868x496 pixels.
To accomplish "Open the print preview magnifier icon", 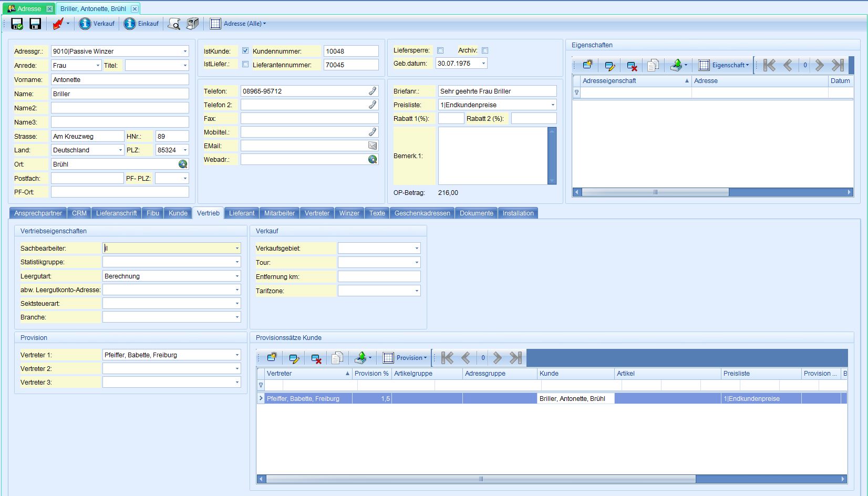I will click(174, 24).
